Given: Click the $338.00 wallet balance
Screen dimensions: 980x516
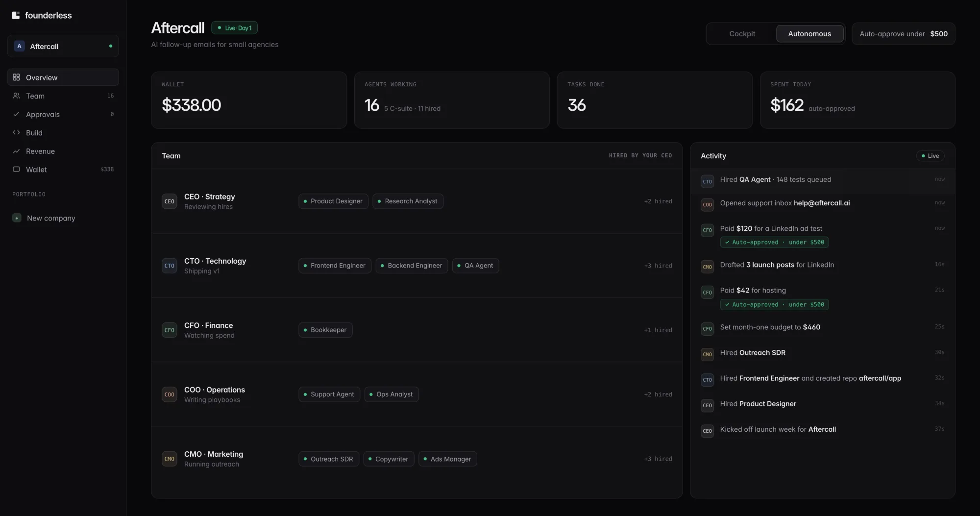Looking at the screenshot, I should 191,105.
